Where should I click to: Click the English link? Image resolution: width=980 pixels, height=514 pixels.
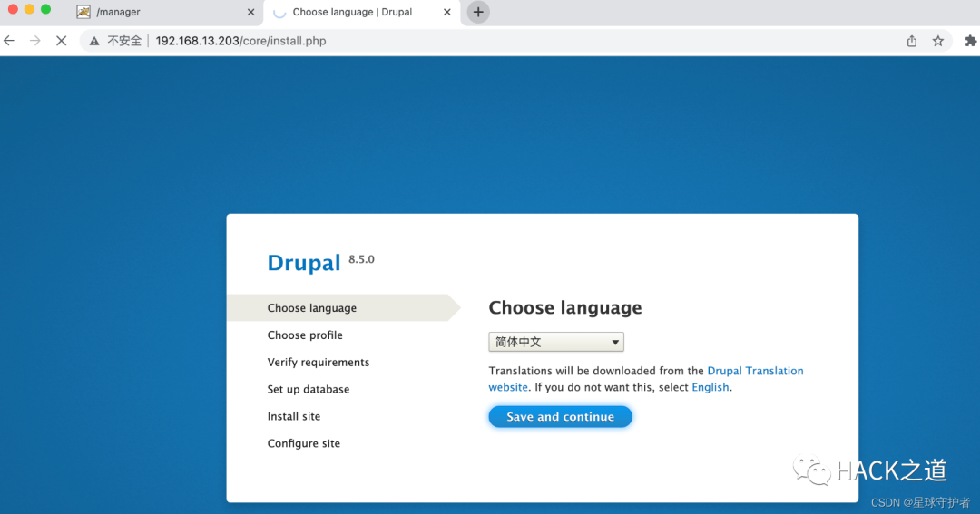coord(710,387)
